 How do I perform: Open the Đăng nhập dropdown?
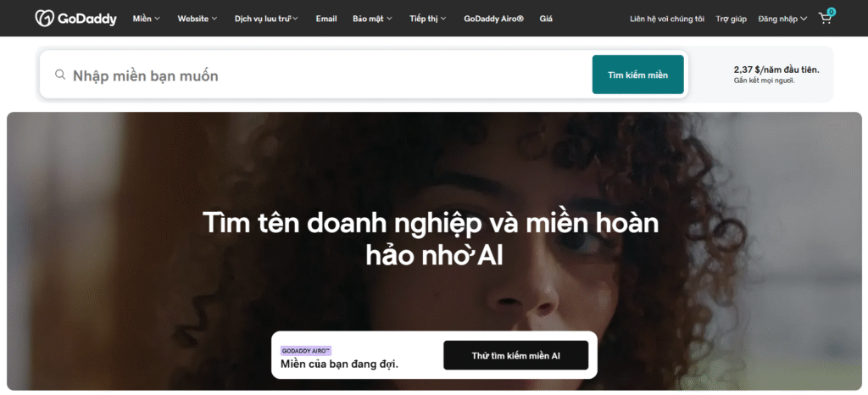tap(782, 18)
